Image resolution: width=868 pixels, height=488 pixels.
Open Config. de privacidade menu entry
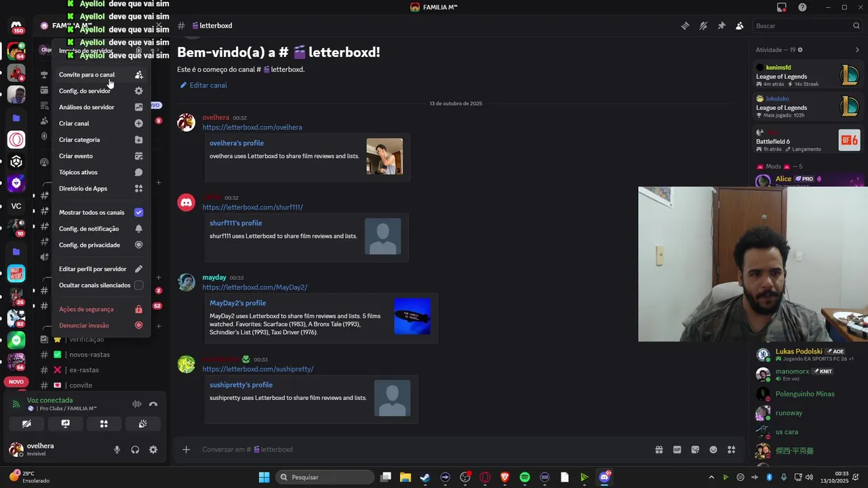100,245
